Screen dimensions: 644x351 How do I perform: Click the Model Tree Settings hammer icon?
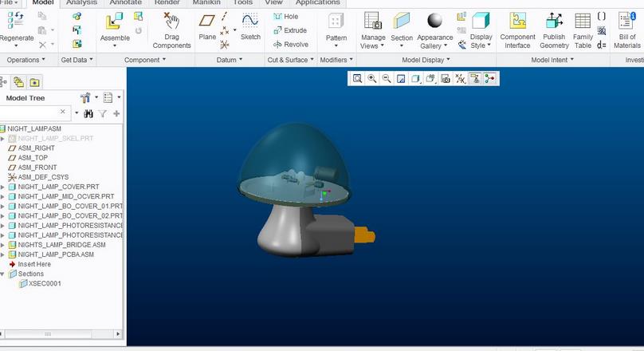[85, 97]
